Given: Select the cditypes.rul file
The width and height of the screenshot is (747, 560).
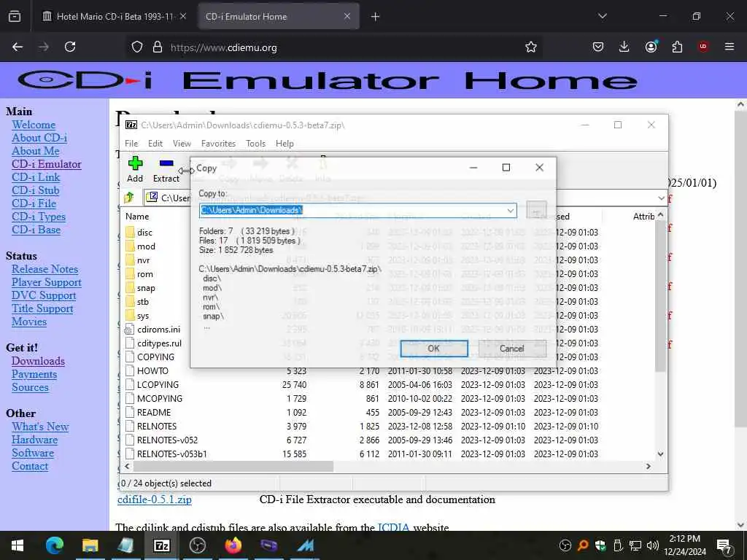Looking at the screenshot, I should click(159, 343).
